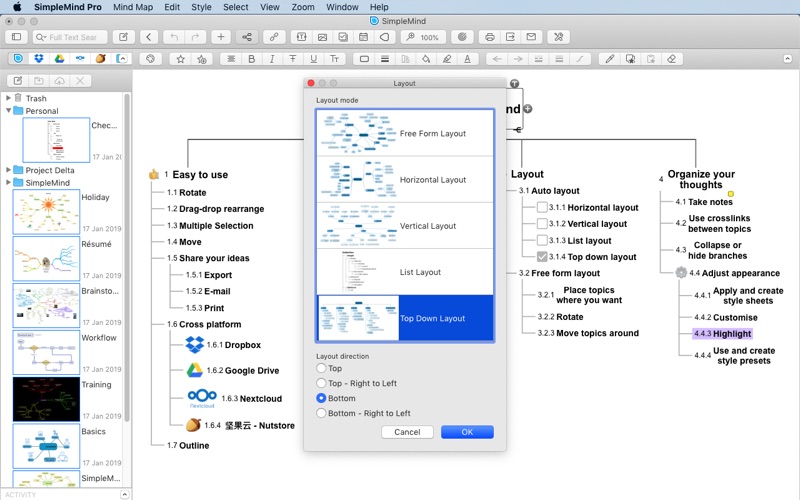Screen dimensions: 800x500
Task: Open the Style menu
Action: [201, 7]
